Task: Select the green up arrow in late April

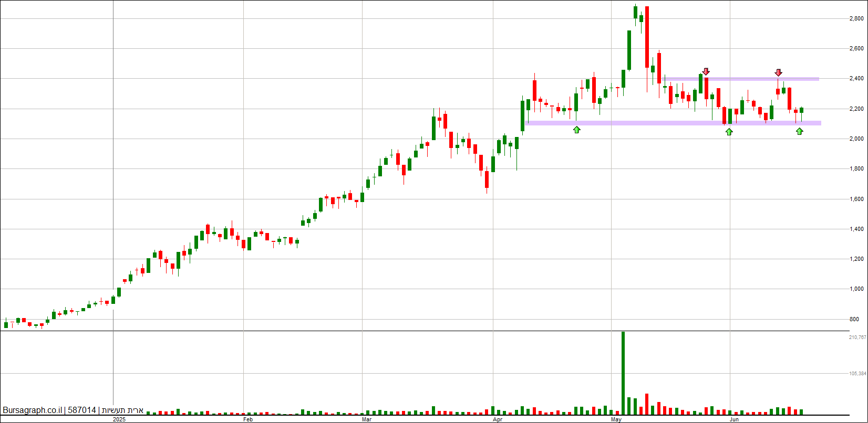Action: (577, 129)
